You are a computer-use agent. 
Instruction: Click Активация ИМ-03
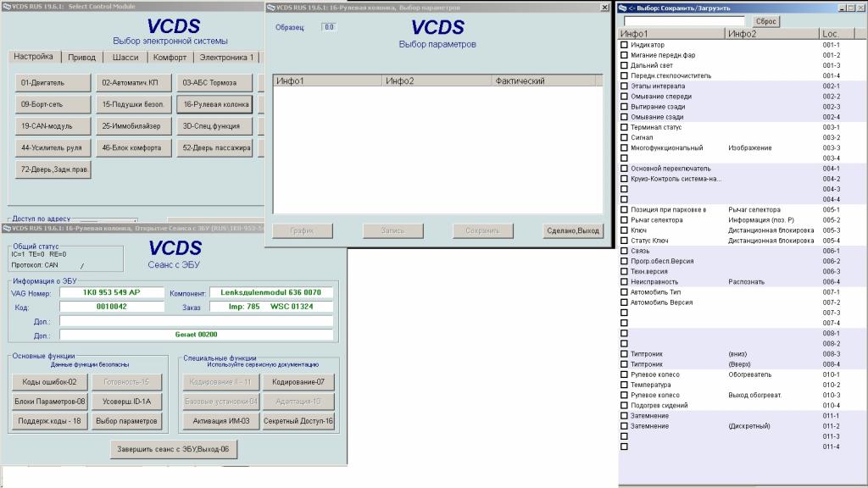[x=221, y=421]
